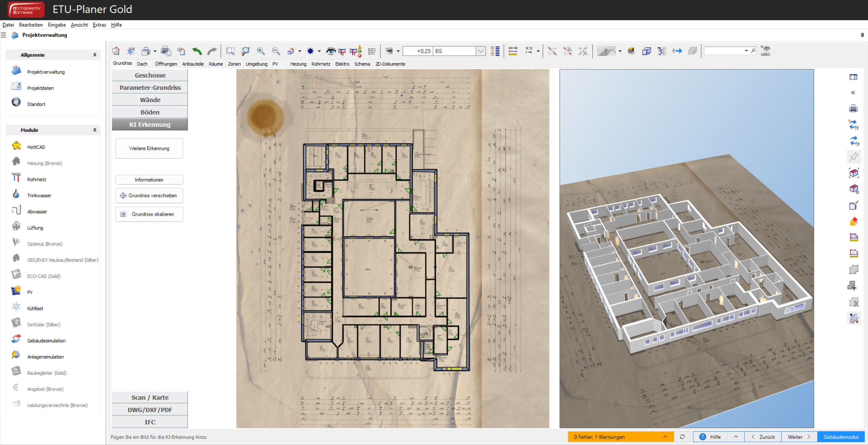
Task: Click the colored layer list icon
Action: pos(495,51)
